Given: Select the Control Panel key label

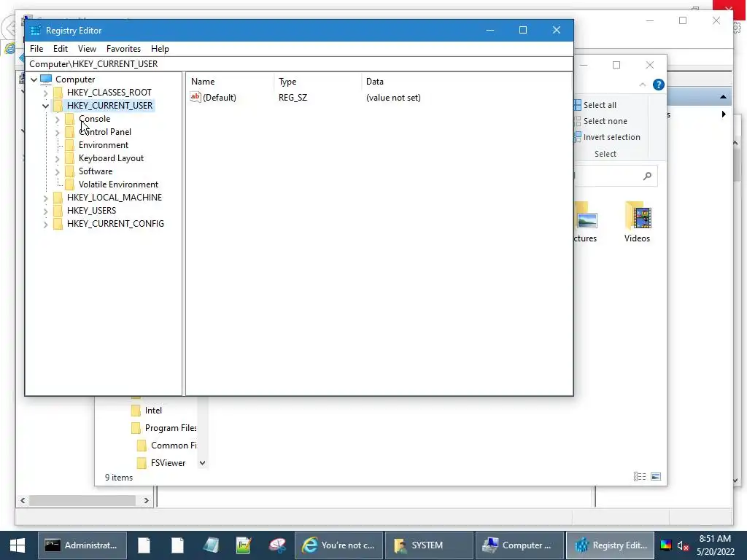Looking at the screenshot, I should pyautogui.click(x=105, y=132).
